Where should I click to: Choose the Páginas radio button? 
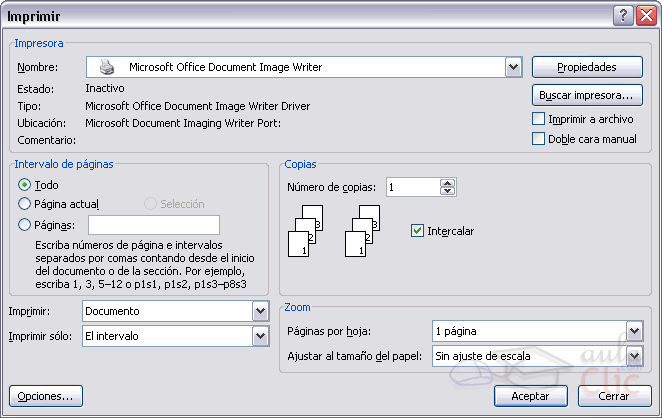25,225
